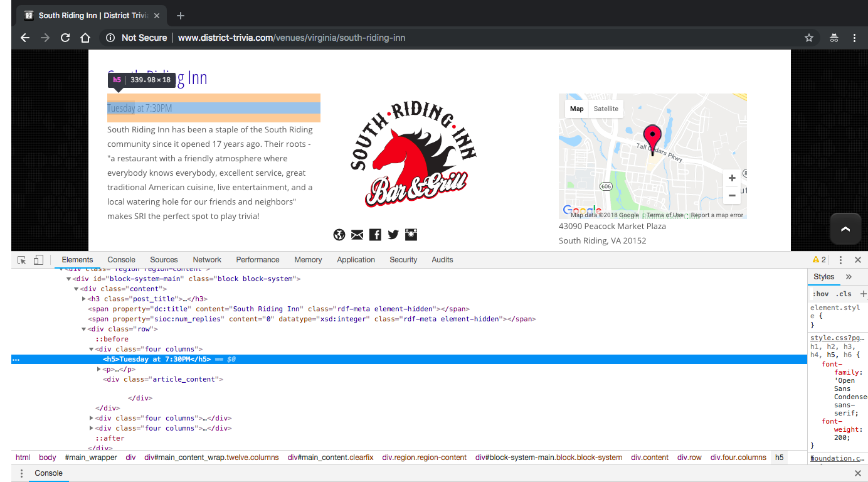868x482 pixels.
Task: Click the browser back arrow
Action: pos(25,38)
